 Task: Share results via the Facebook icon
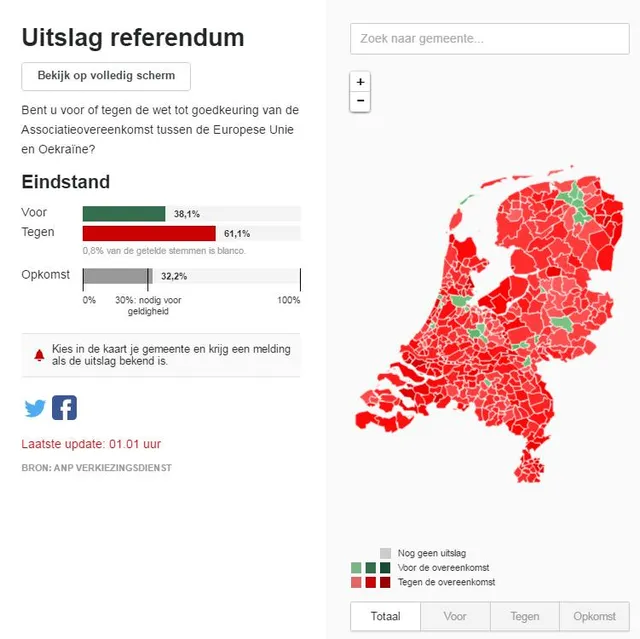point(64,408)
